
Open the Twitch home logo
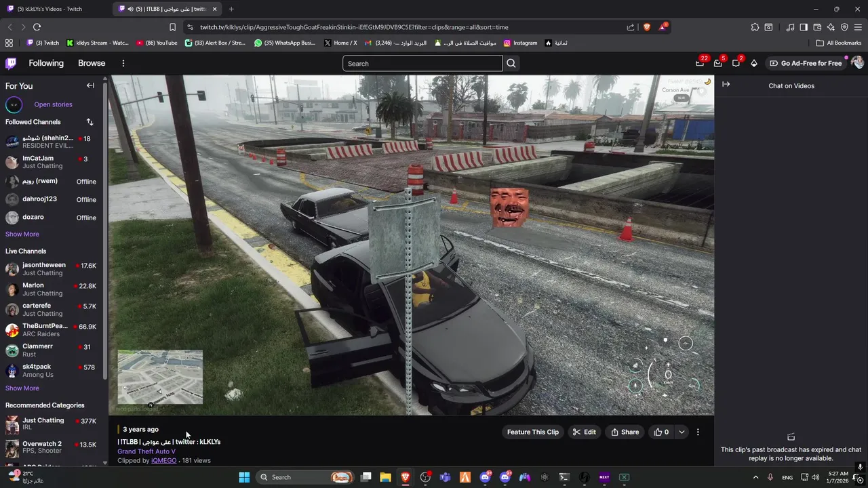pos(11,63)
